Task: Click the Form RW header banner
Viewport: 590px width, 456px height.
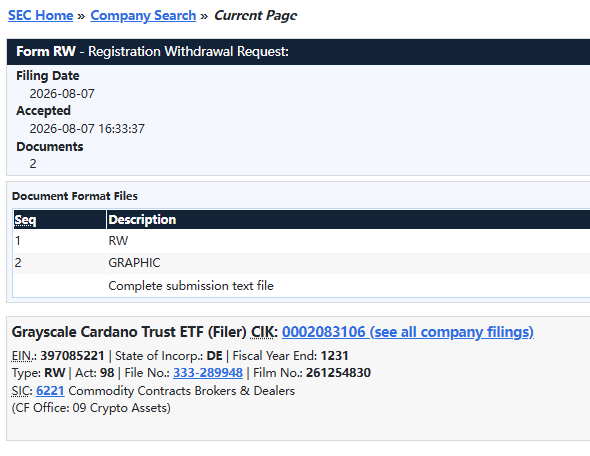Action: click(x=298, y=52)
